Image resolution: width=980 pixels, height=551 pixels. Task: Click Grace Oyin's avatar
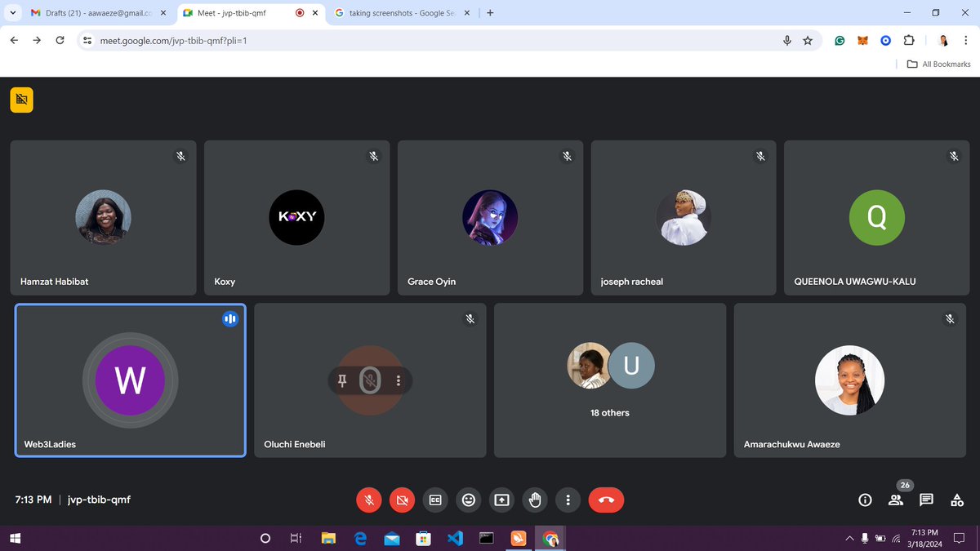coord(490,217)
